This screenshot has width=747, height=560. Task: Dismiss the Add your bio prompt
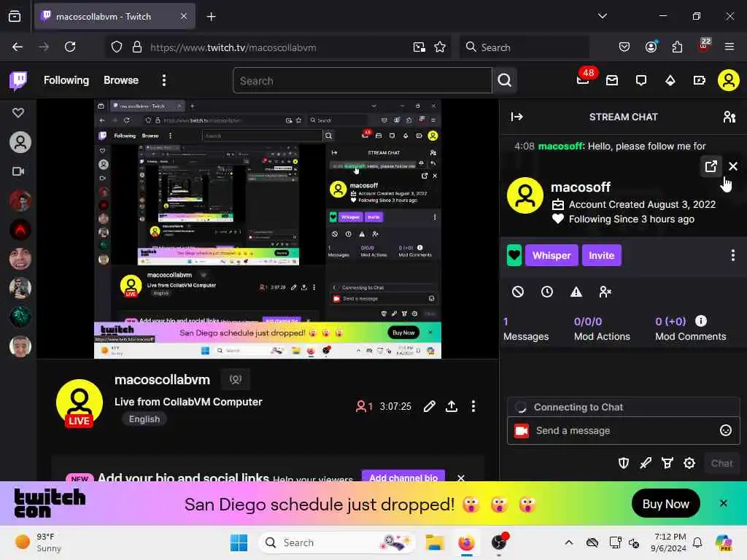461,477
